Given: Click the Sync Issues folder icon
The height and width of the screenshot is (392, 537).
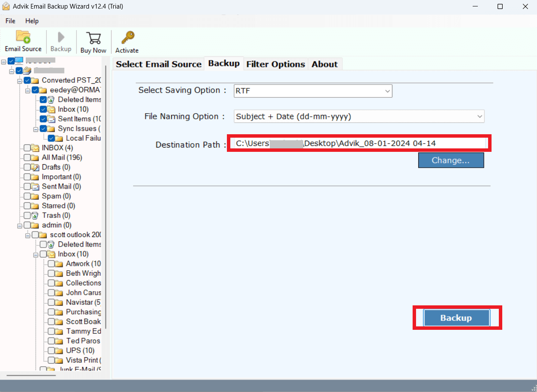Looking at the screenshot, I should point(51,129).
